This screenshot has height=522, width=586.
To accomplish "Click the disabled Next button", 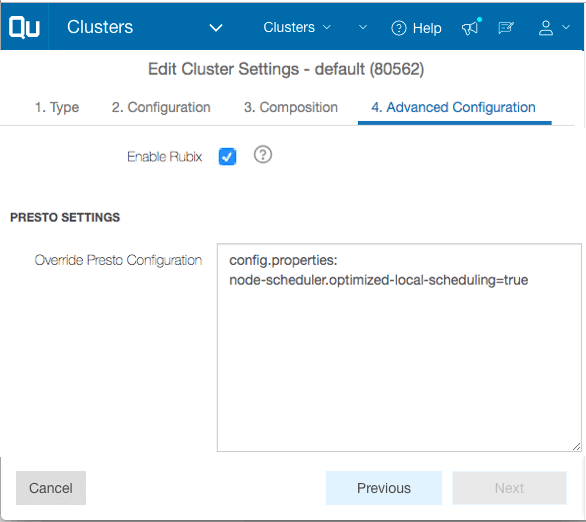I will pyautogui.click(x=509, y=488).
